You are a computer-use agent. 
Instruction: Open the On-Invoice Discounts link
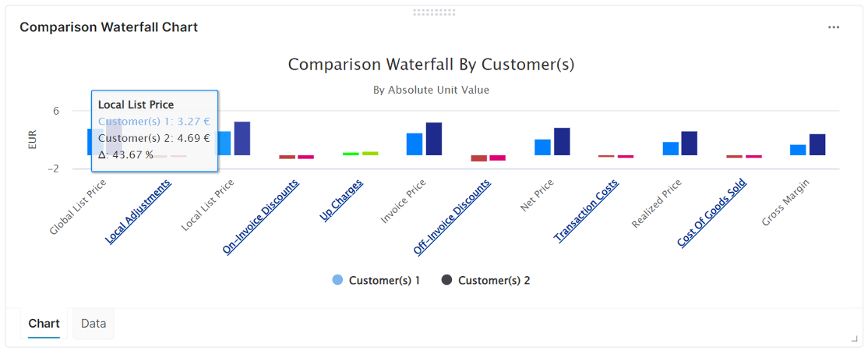(x=261, y=217)
